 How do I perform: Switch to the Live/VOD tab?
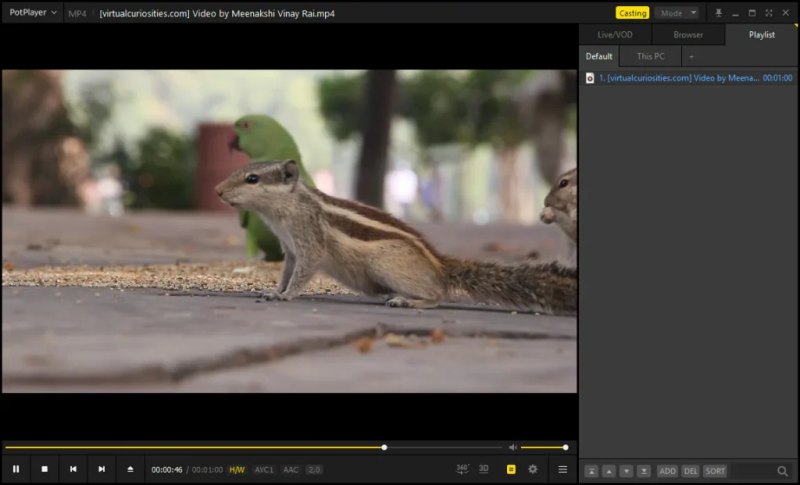615,35
